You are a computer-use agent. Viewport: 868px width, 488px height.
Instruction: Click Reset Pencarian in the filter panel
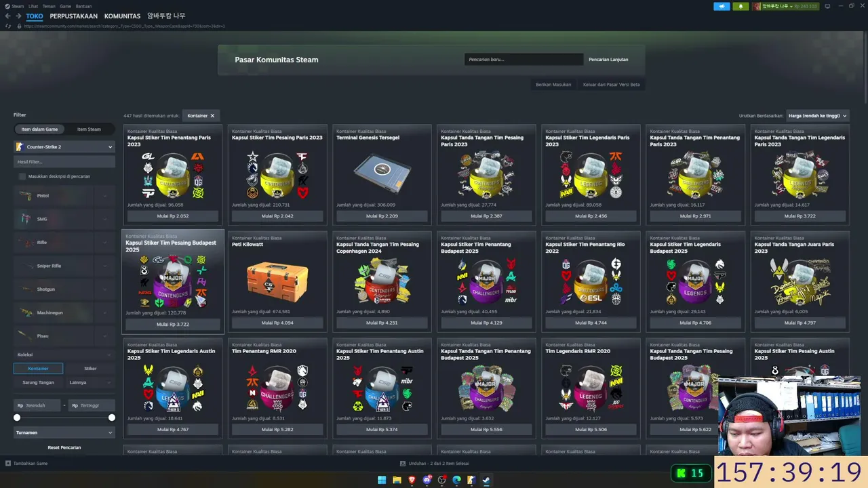click(x=64, y=447)
